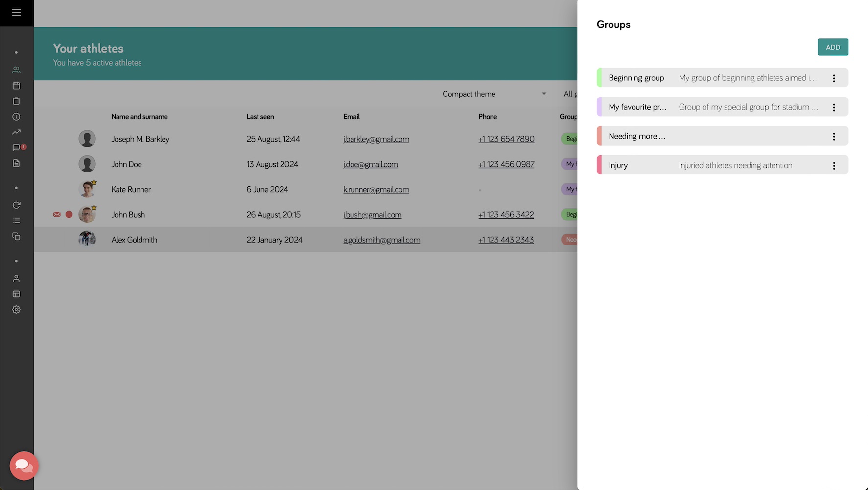The width and height of the screenshot is (868, 490).
Task: Open the calendar icon in the sidebar
Action: click(16, 86)
